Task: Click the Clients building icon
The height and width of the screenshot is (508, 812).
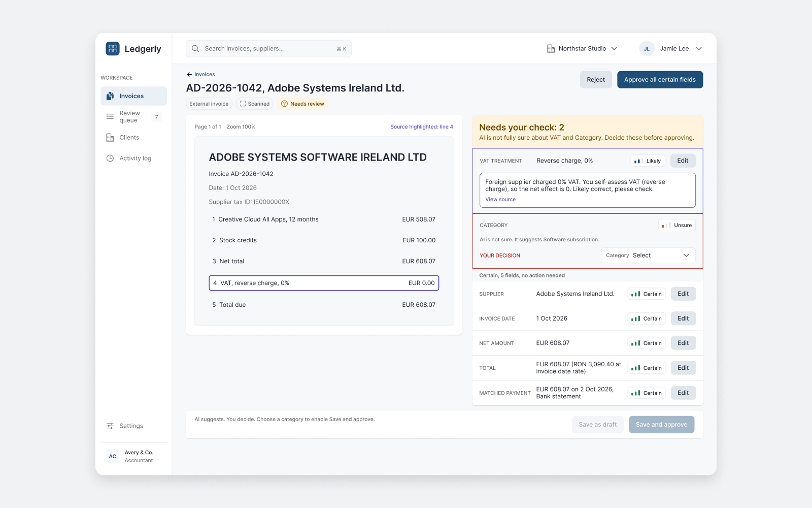Action: (x=110, y=138)
